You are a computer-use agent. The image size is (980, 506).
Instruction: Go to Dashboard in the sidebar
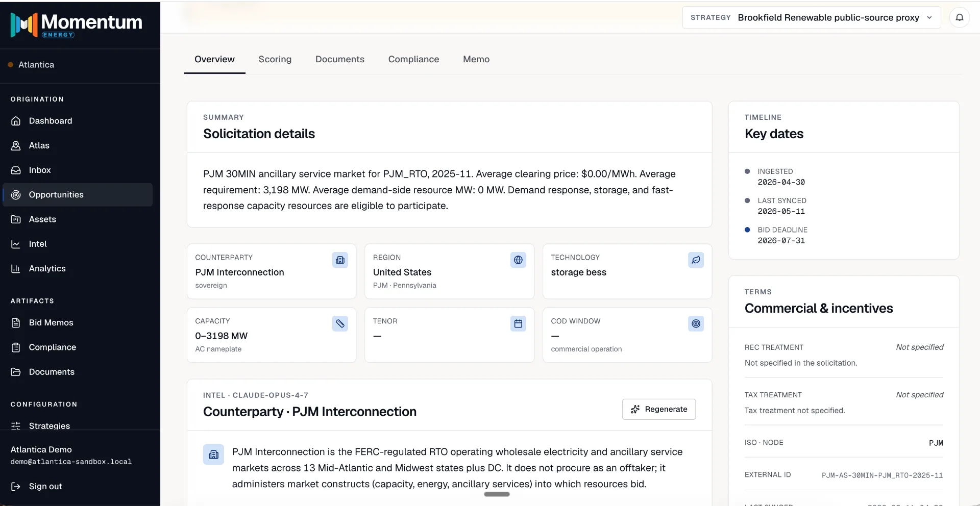tap(78, 121)
